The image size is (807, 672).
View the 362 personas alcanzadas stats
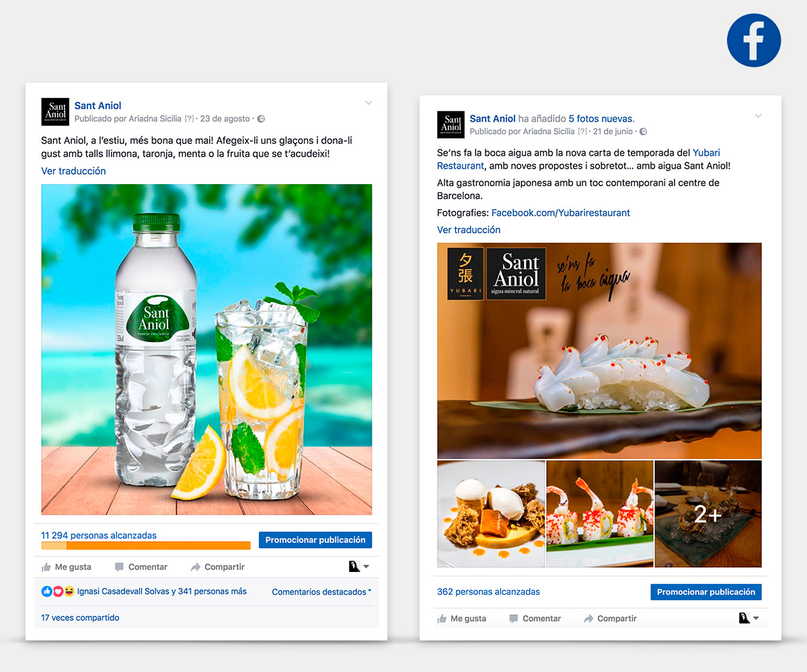click(488, 592)
